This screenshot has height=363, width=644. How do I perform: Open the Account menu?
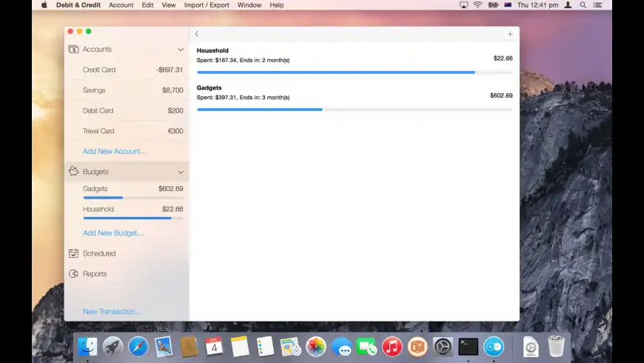tap(121, 5)
